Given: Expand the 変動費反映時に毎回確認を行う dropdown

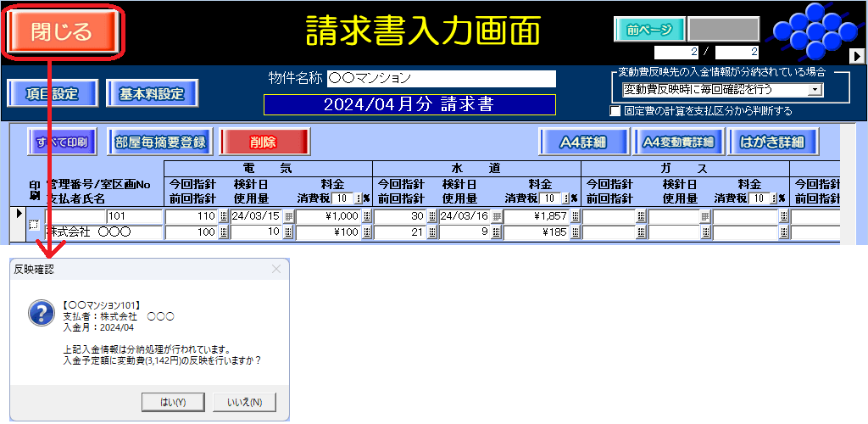Looking at the screenshot, I should (x=815, y=89).
